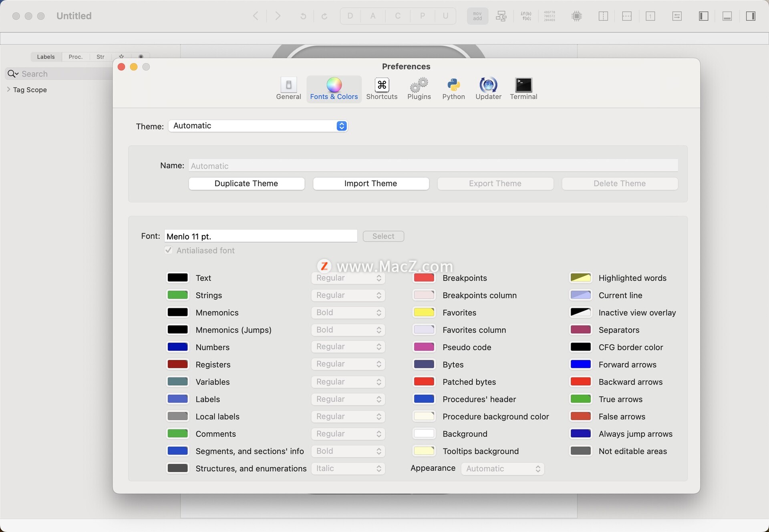Open the font style dropdown for Variables
769x532 pixels.
point(348,382)
